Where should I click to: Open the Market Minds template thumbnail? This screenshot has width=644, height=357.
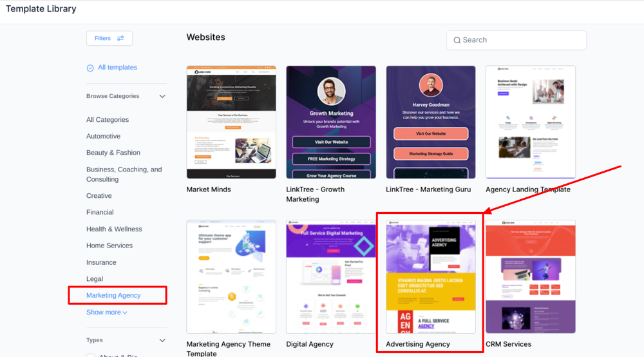coord(231,122)
